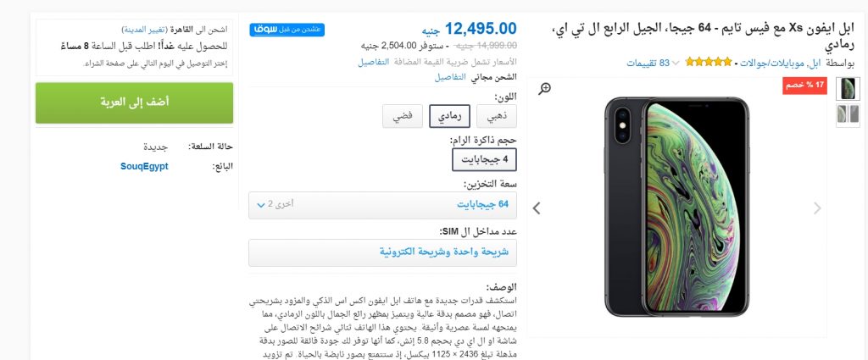Image resolution: width=868 pixels, height=360 pixels.
Task: Go to the previous product image arrow
Action: [817, 208]
